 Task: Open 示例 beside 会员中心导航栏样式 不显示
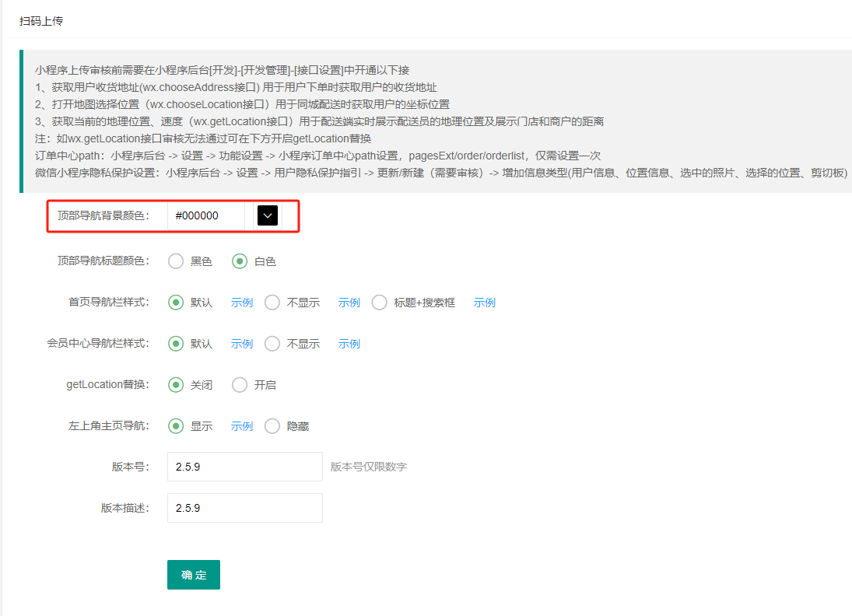[x=349, y=344]
